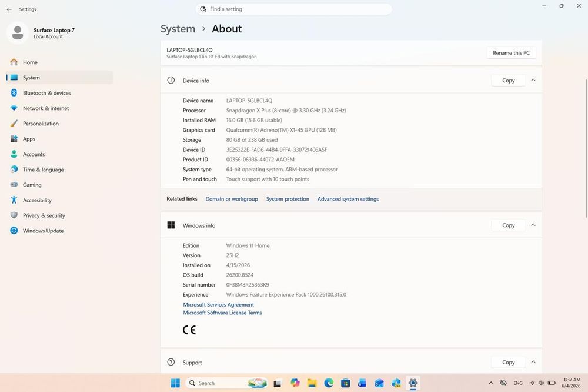The image size is (588, 392).
Task: Select the serial number 0F38M8R25363K9
Action: [247, 285]
